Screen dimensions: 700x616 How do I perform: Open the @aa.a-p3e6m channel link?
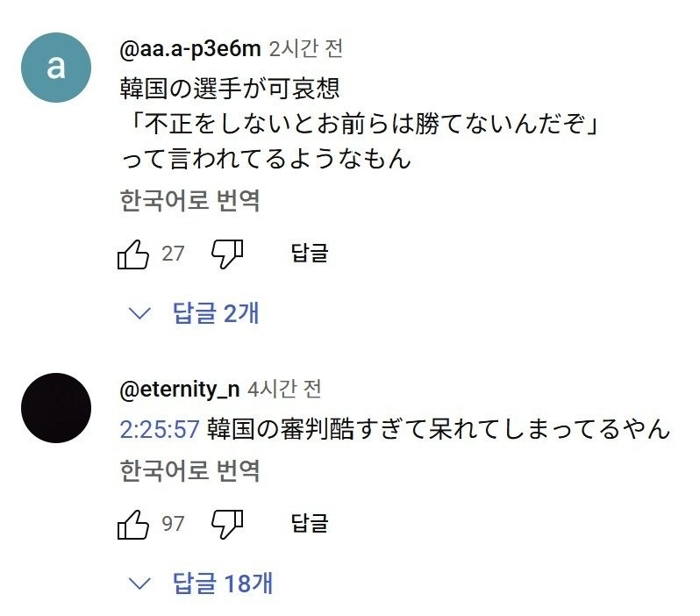(190, 49)
